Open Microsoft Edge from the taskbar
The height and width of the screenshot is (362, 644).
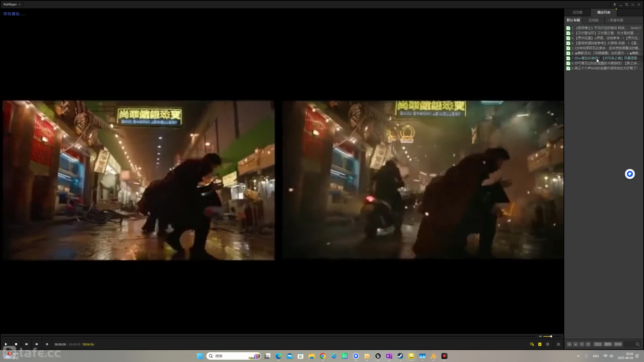click(278, 356)
